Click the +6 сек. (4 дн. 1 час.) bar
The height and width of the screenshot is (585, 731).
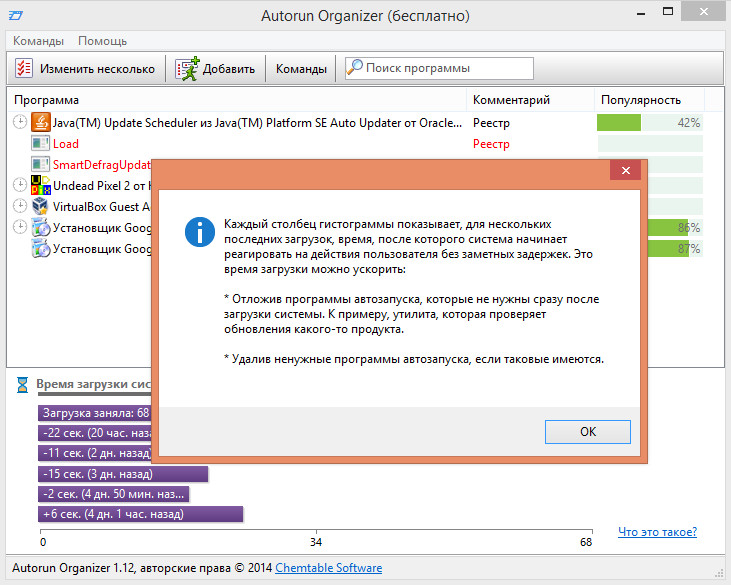click(140, 514)
